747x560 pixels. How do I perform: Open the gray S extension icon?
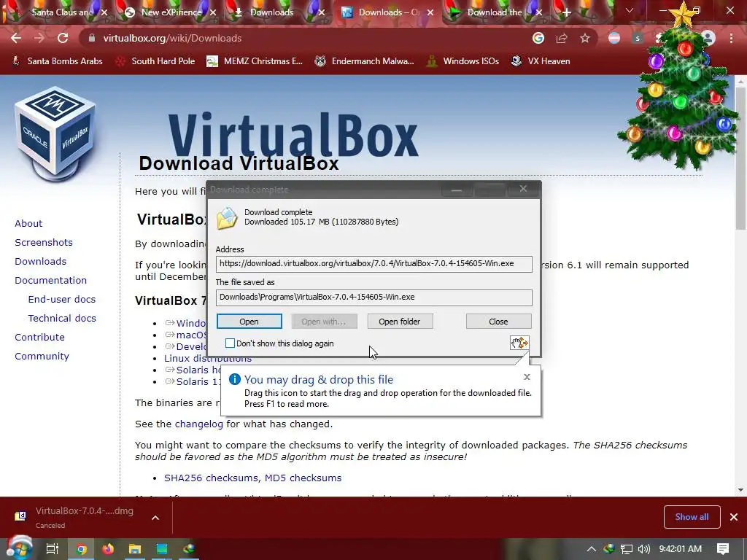pos(638,38)
